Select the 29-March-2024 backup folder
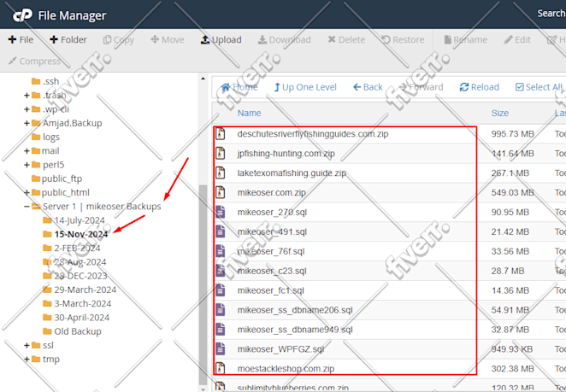 tap(80, 290)
